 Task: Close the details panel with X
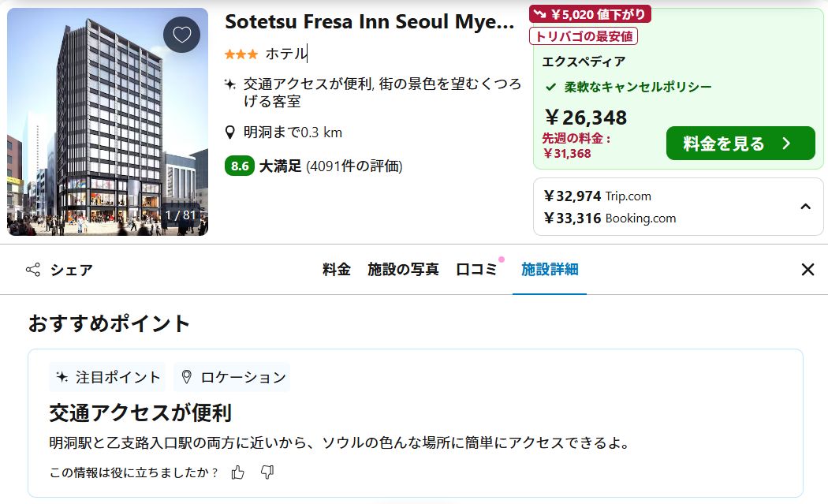click(x=807, y=270)
